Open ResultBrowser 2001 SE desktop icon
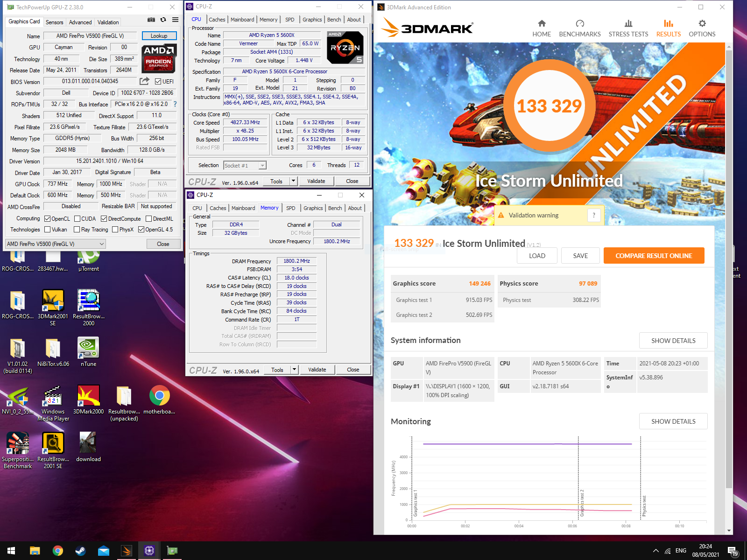Viewport: 747px width, 560px height. pyautogui.click(x=53, y=451)
